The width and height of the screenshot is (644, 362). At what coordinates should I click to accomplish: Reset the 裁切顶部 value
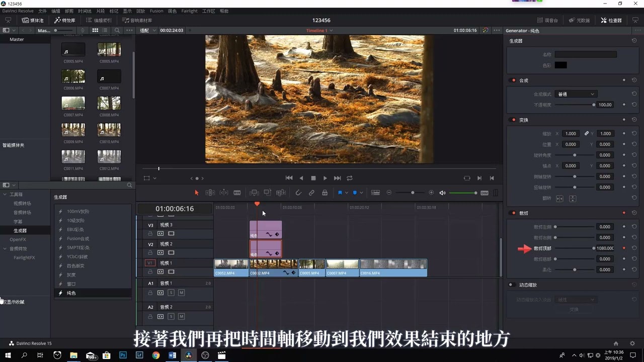(x=634, y=248)
